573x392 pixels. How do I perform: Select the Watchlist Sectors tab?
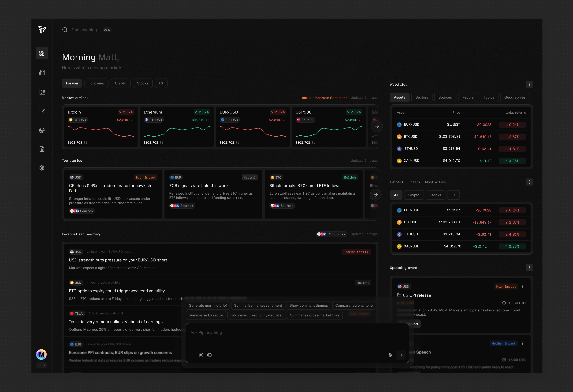pyautogui.click(x=422, y=97)
